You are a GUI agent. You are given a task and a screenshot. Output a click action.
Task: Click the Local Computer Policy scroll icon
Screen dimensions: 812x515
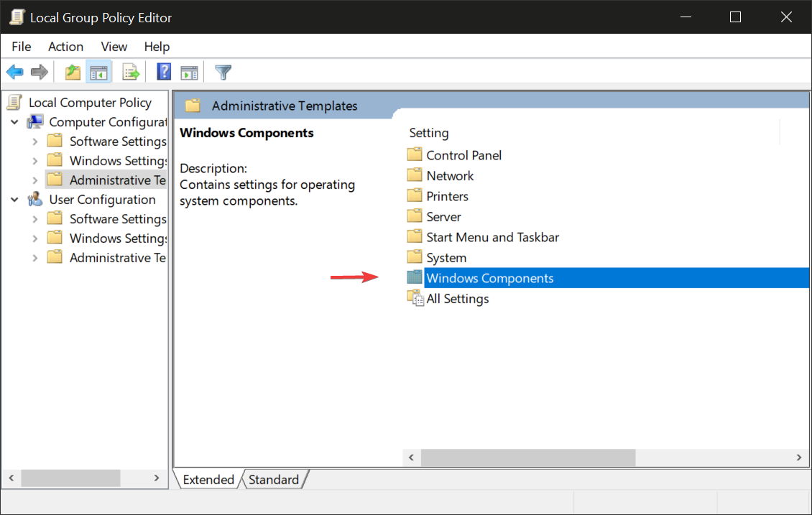coord(15,103)
